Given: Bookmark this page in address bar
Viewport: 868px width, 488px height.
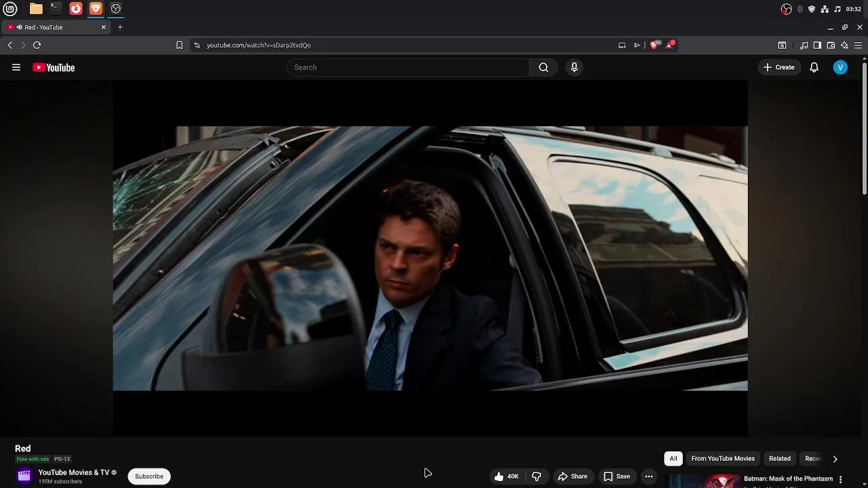Looking at the screenshot, I should click(179, 45).
